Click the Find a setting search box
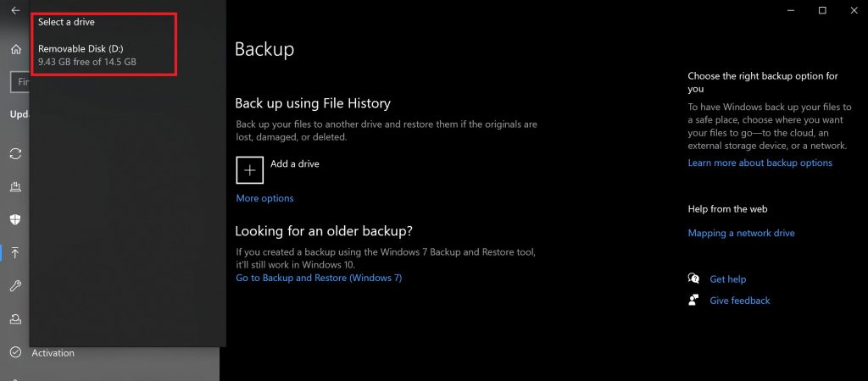868x381 pixels. point(19,81)
